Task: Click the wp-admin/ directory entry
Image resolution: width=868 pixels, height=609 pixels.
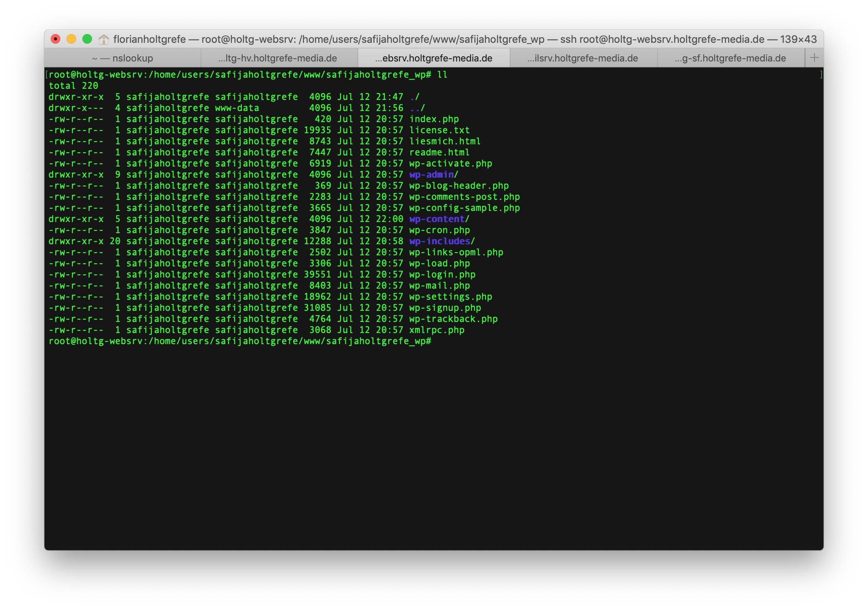Action: pyautogui.click(x=434, y=174)
